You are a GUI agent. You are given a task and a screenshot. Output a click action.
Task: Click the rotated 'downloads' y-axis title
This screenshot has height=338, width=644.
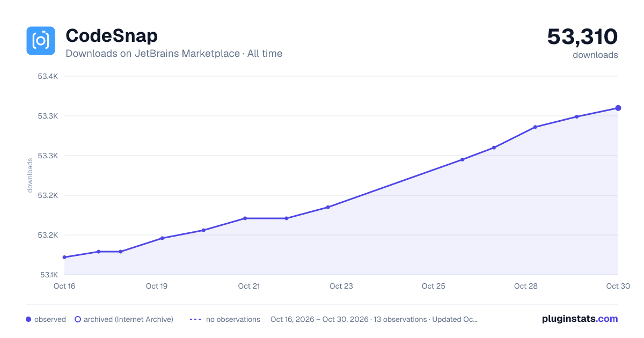30,175
